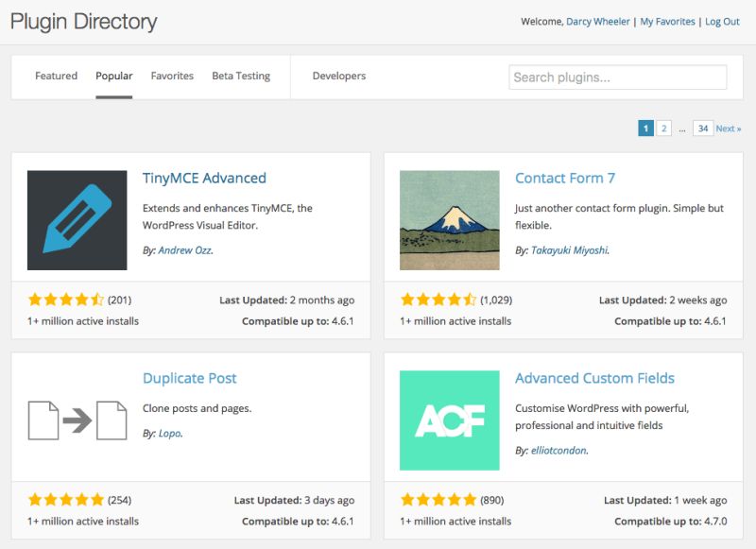
Task: Switch to the Favorites tab
Action: 173,76
